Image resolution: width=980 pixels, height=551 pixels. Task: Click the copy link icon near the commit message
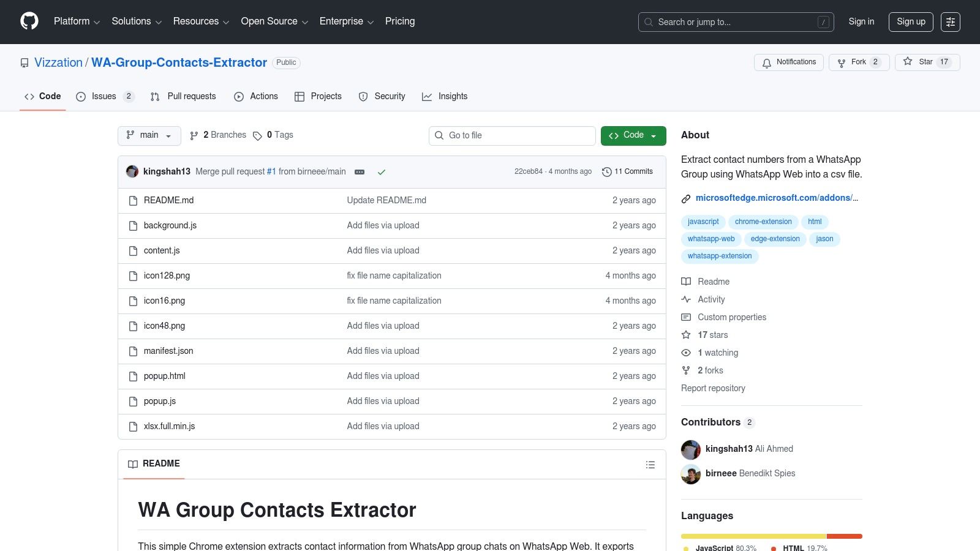coord(360,172)
